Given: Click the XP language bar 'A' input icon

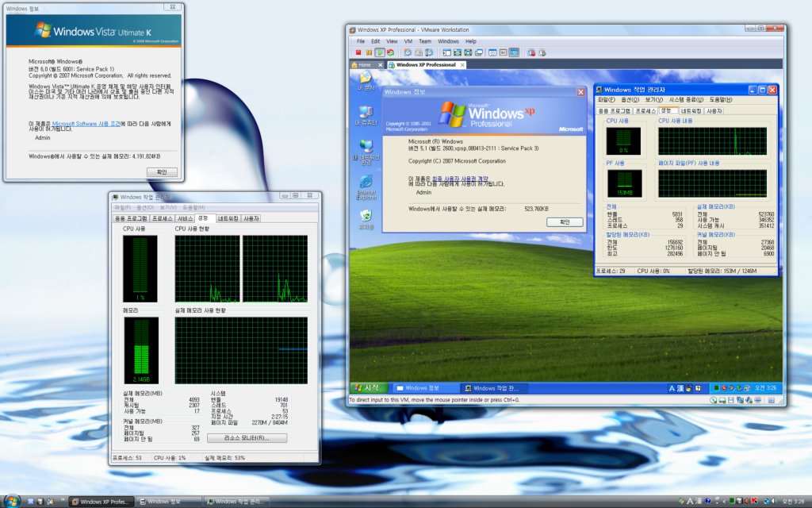Looking at the screenshot, I should (672, 388).
